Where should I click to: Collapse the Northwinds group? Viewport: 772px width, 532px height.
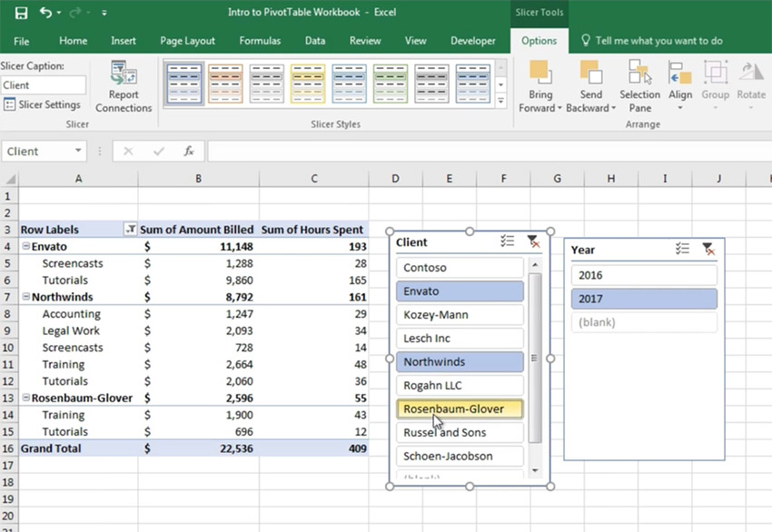pyautogui.click(x=25, y=297)
